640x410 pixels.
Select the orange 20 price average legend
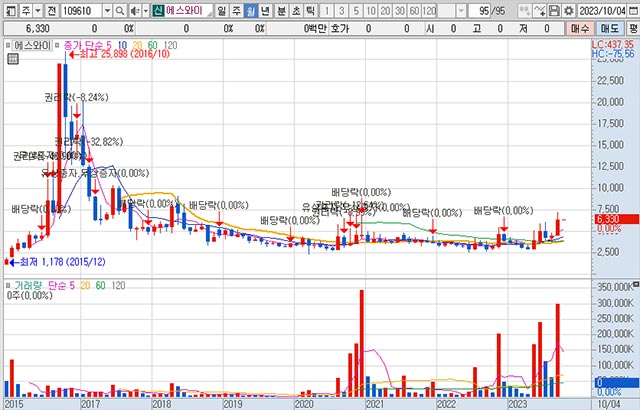138,45
